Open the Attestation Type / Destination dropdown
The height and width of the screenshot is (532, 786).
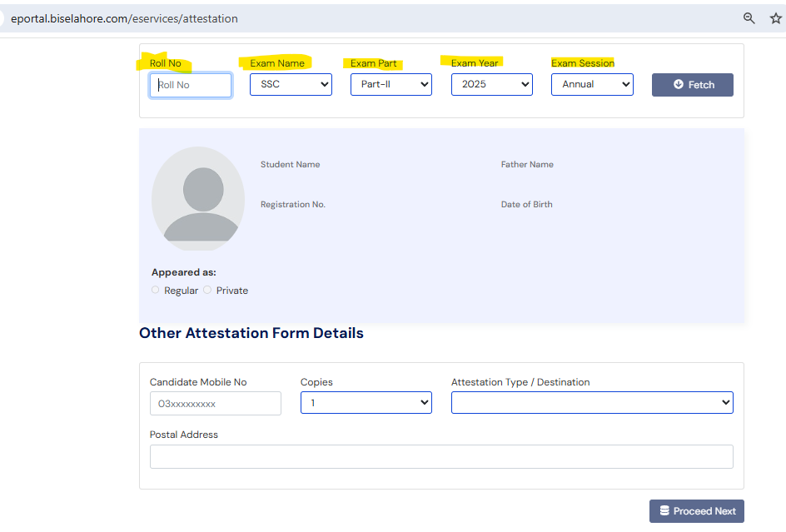(592, 403)
